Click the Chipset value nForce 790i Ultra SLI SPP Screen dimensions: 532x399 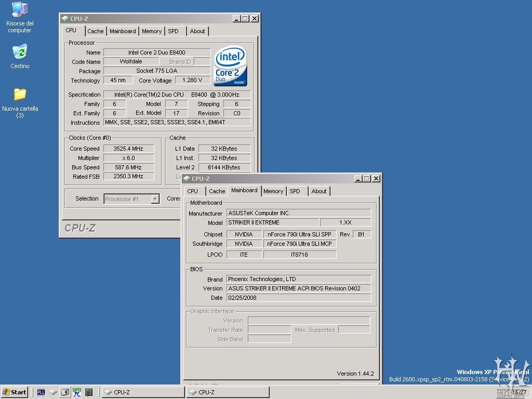point(300,234)
